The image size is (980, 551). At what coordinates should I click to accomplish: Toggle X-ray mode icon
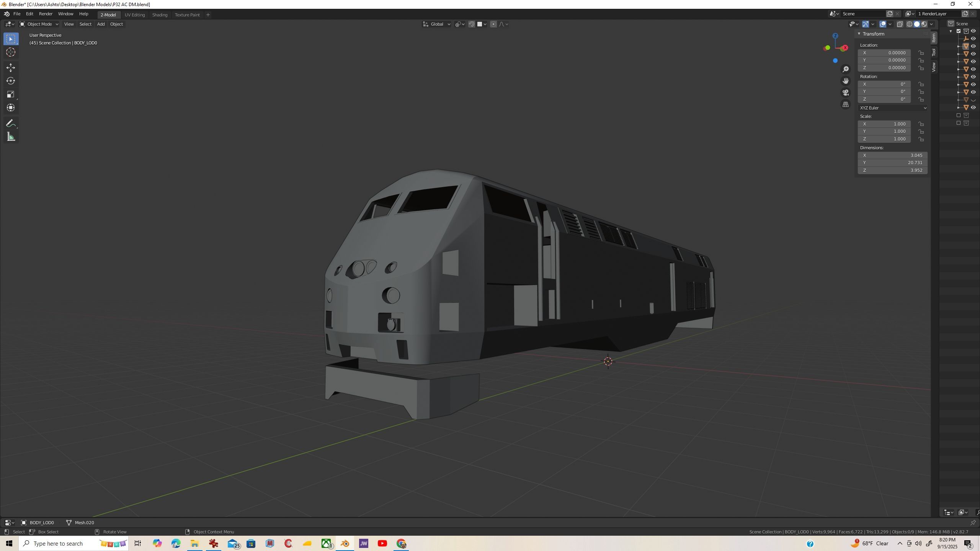[900, 24]
